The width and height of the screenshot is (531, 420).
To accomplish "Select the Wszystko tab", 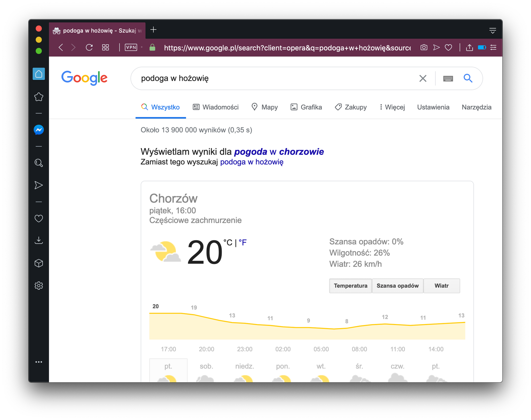I will [161, 107].
